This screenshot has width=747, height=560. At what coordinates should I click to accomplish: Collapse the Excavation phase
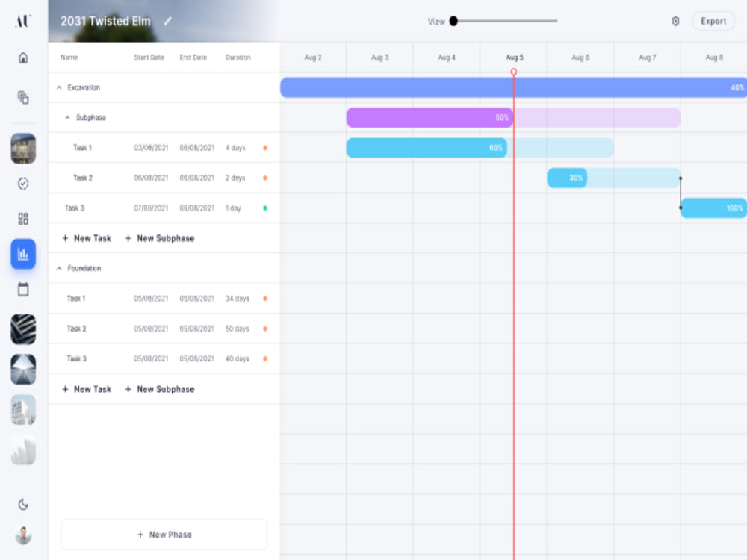[59, 87]
